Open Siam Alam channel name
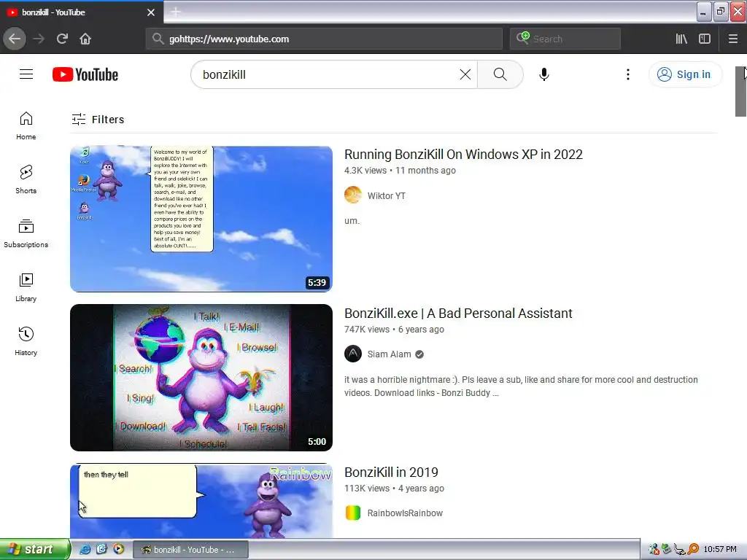 point(390,354)
